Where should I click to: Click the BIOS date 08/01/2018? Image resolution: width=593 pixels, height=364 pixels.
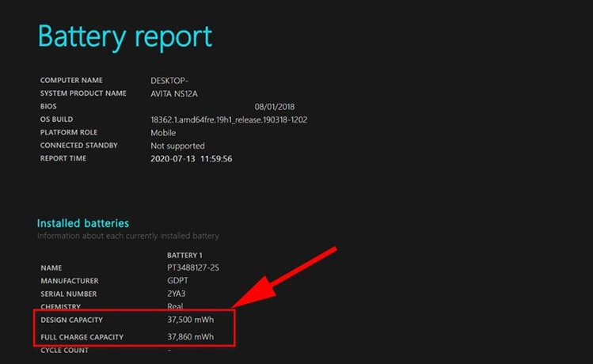pyautogui.click(x=274, y=107)
